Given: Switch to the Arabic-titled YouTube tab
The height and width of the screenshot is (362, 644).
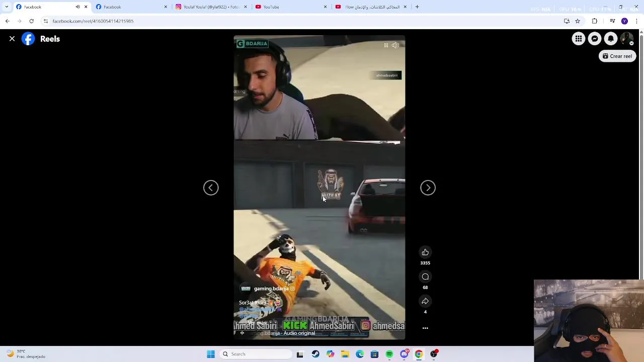Looking at the screenshot, I should click(370, 7).
